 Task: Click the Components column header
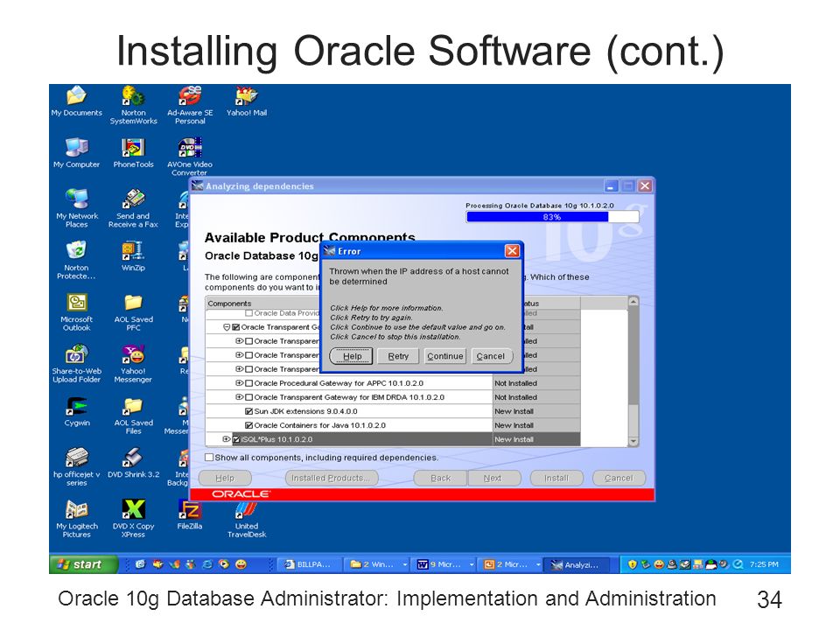(349, 304)
